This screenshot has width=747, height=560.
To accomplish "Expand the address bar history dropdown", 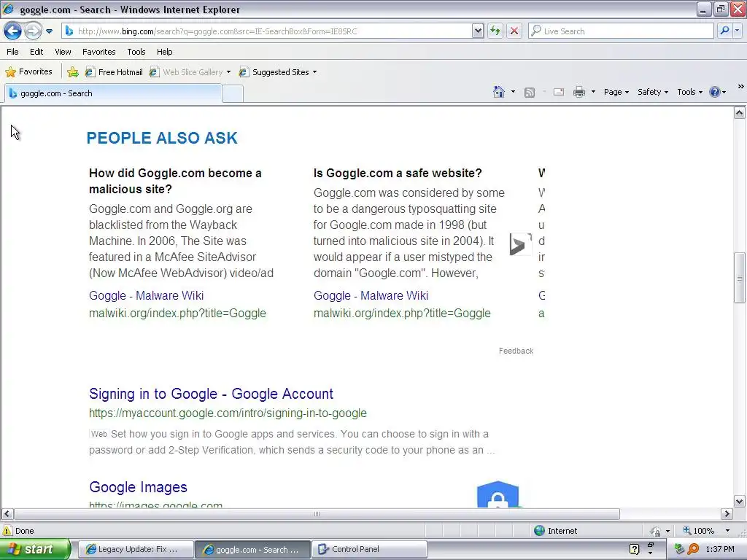I will 478,31.
